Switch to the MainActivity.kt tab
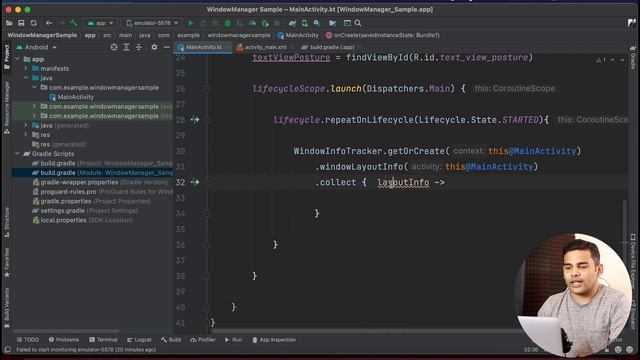Screen dimensions: 640x360 tap(203, 47)
